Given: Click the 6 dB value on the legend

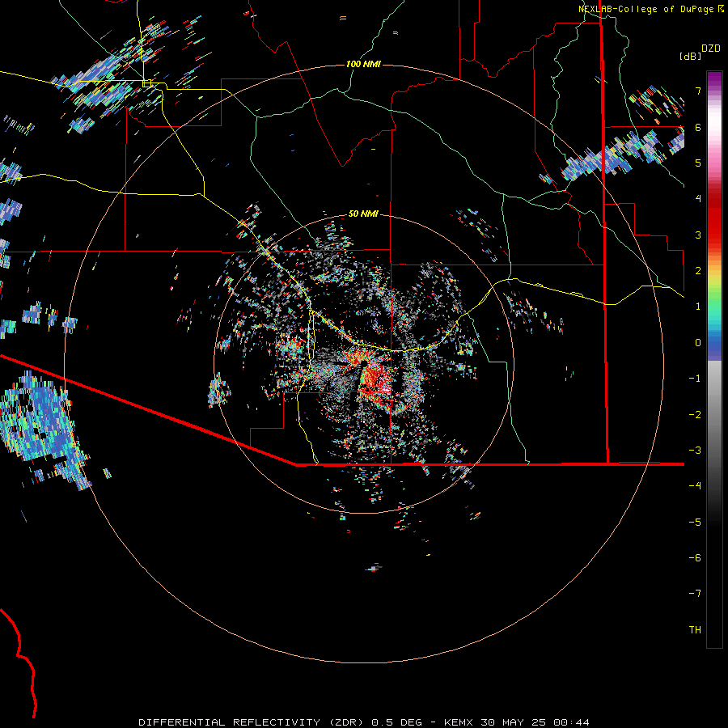Looking at the screenshot, I should [698, 127].
